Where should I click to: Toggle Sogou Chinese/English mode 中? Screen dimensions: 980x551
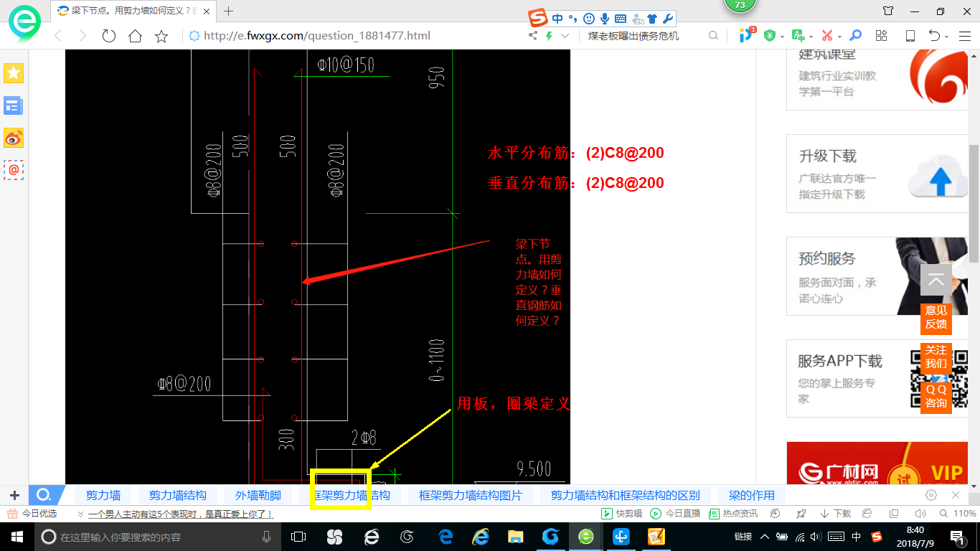[557, 19]
